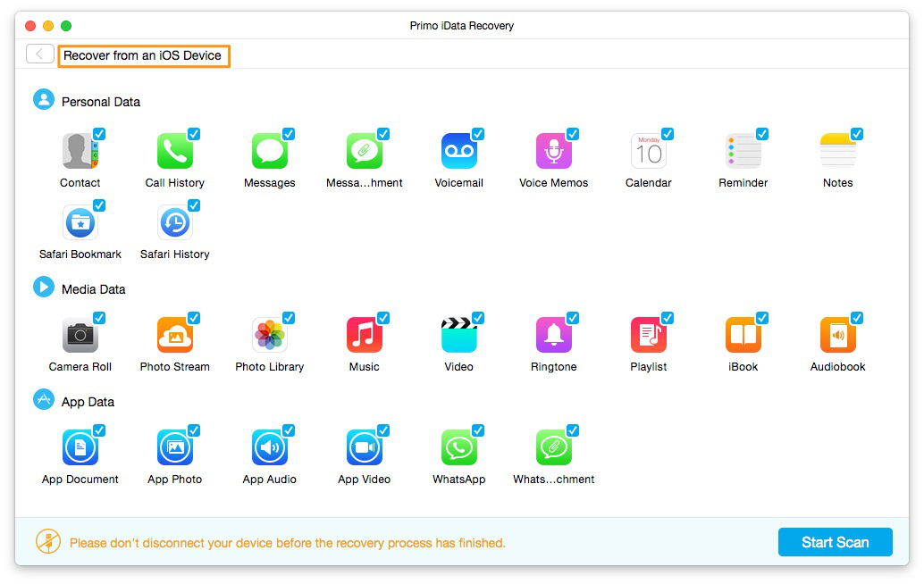Uncheck the Safari Bookmark checkbox

99,205
